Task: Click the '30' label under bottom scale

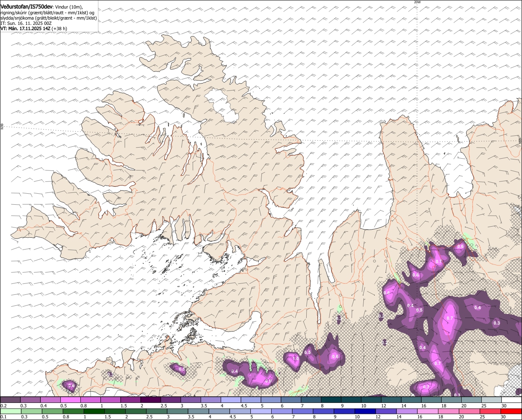Action: [x=503, y=417]
